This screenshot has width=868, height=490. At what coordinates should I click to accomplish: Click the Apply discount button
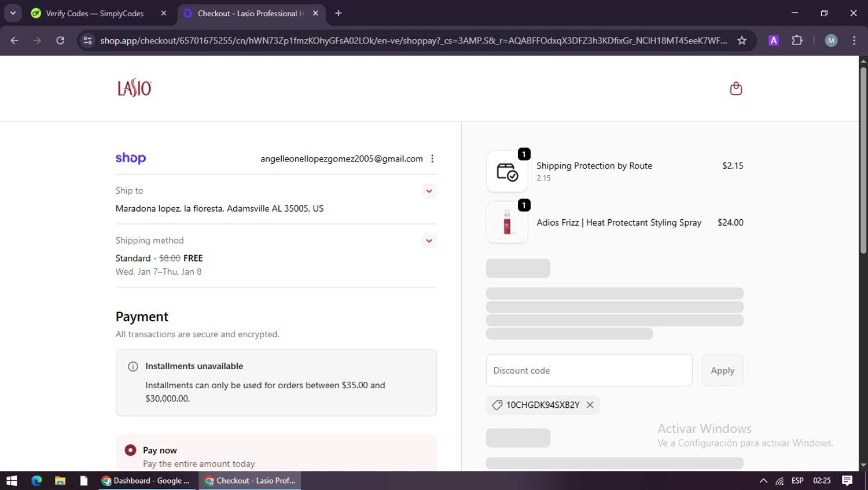723,370
